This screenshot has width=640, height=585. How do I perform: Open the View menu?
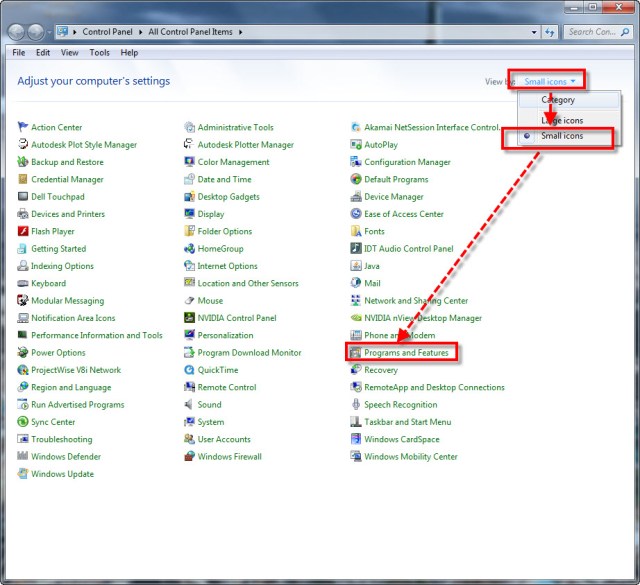click(70, 53)
